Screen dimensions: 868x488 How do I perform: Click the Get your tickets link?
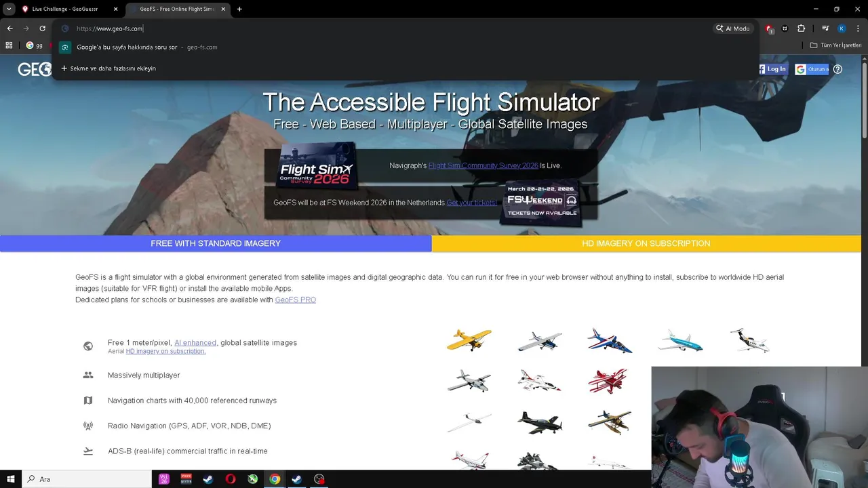[x=471, y=203]
